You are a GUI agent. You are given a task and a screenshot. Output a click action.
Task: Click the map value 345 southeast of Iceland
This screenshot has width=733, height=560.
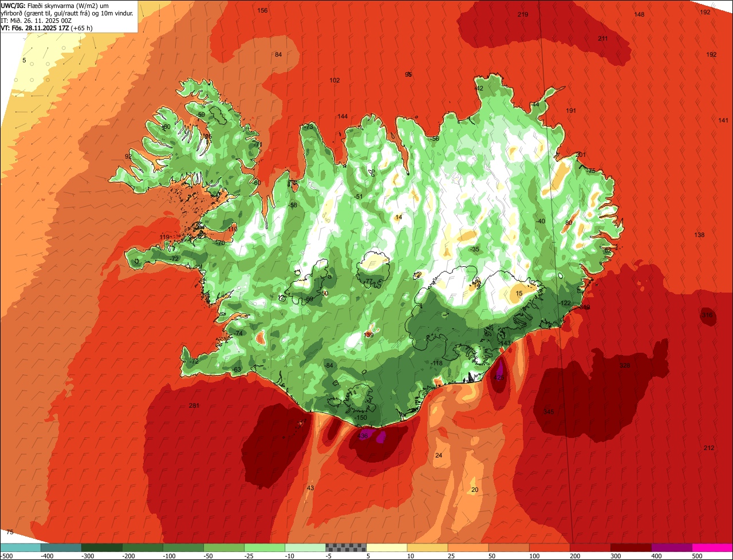[548, 412]
